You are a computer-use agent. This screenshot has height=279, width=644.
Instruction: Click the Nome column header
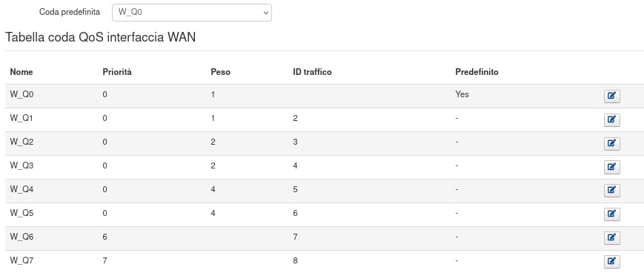(x=21, y=72)
